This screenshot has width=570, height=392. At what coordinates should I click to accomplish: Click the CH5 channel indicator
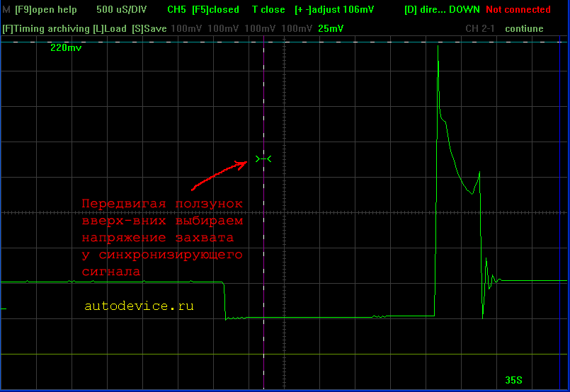176,9
